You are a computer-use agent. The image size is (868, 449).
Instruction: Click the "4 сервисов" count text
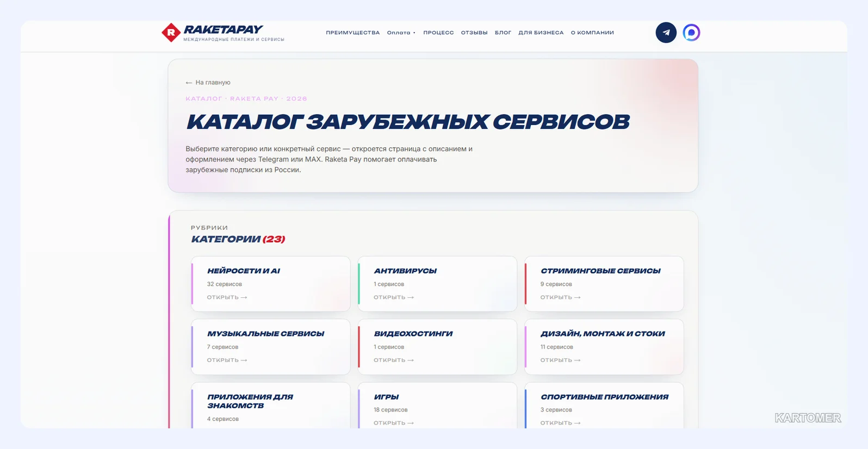(x=222, y=419)
